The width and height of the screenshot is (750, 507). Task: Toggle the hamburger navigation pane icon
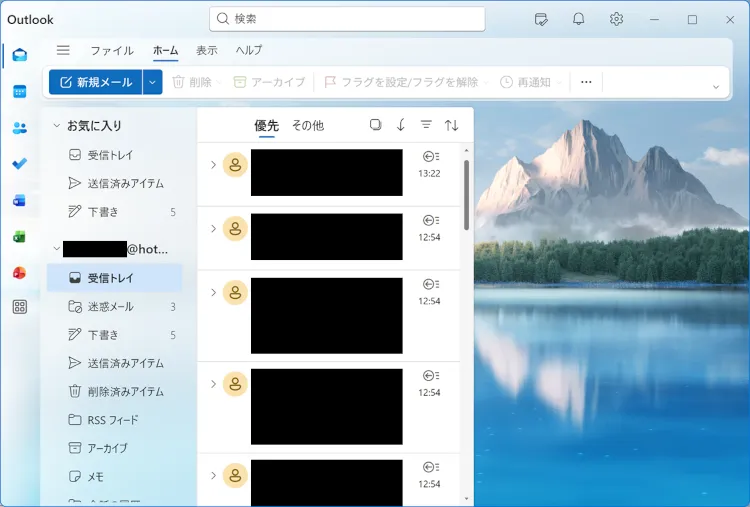tap(63, 50)
